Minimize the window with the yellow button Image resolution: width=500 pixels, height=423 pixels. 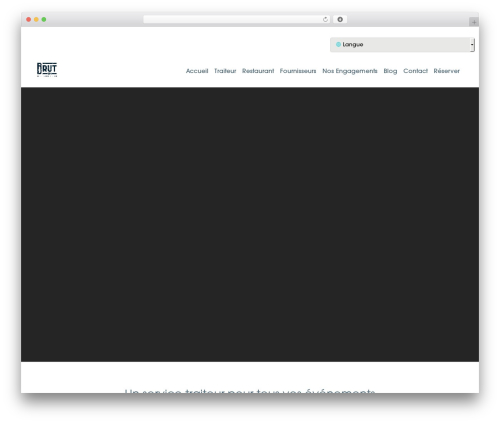point(36,20)
